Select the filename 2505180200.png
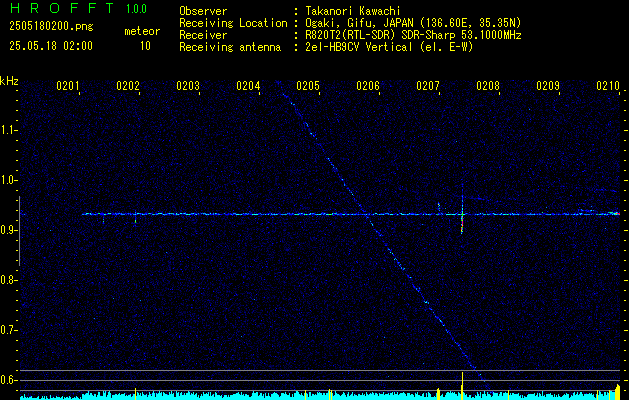 (51, 26)
